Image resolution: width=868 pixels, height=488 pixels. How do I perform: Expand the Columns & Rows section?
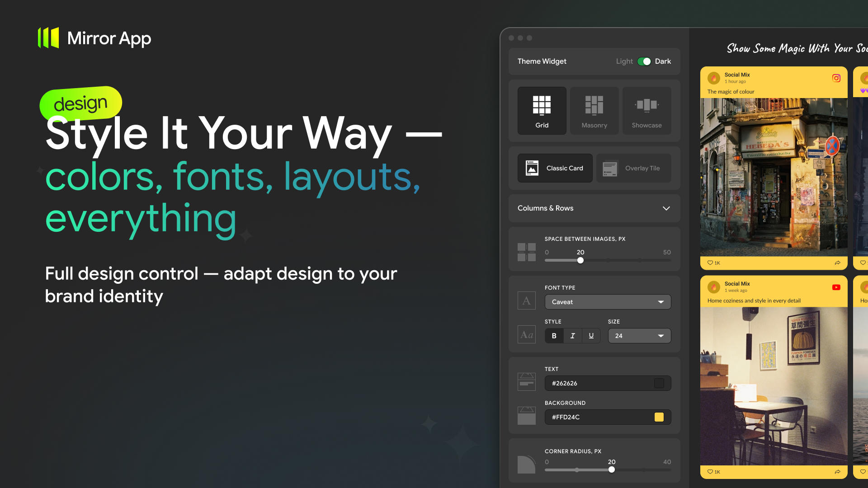[666, 208]
